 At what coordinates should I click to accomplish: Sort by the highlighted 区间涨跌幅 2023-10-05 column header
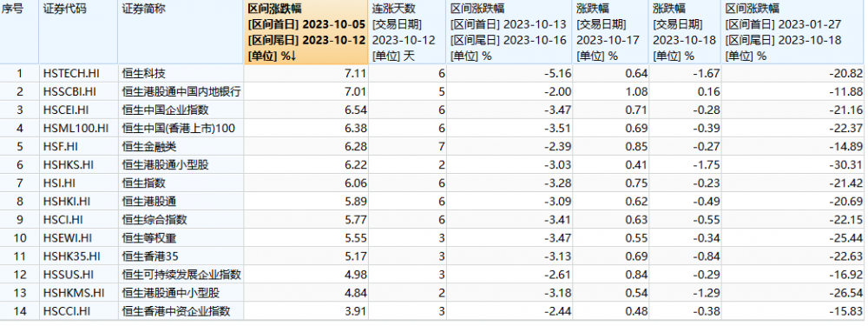306,32
